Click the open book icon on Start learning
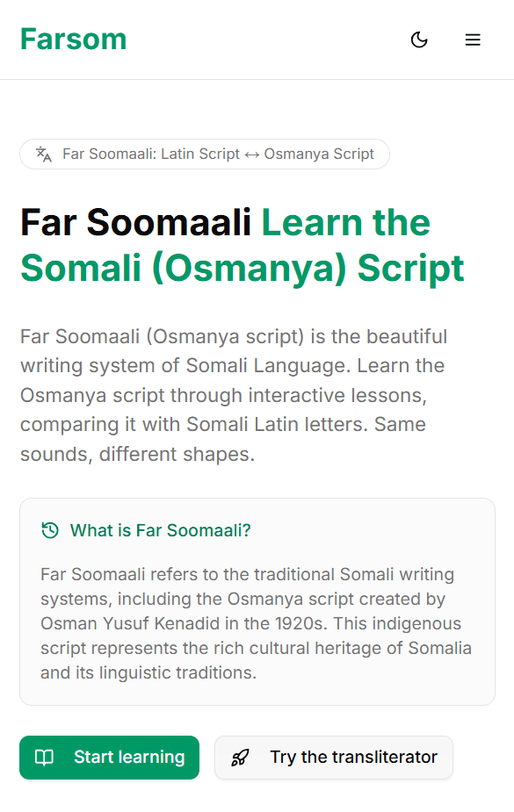 (44, 757)
